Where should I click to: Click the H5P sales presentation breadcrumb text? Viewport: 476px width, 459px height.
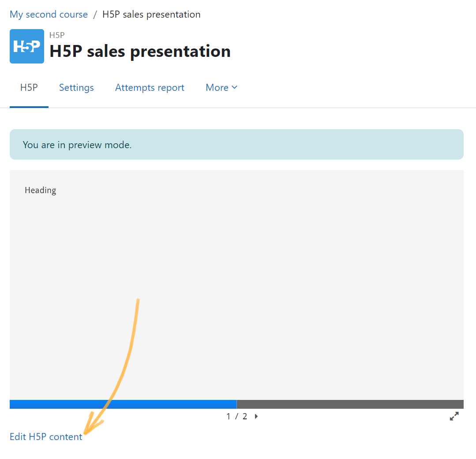(151, 14)
